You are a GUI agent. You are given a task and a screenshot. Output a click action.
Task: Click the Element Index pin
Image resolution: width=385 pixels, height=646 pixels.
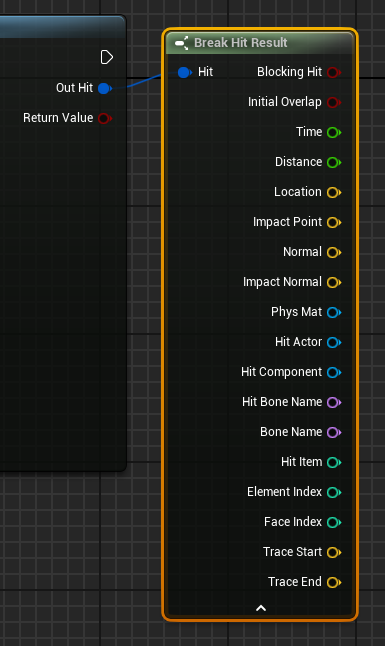(x=333, y=492)
